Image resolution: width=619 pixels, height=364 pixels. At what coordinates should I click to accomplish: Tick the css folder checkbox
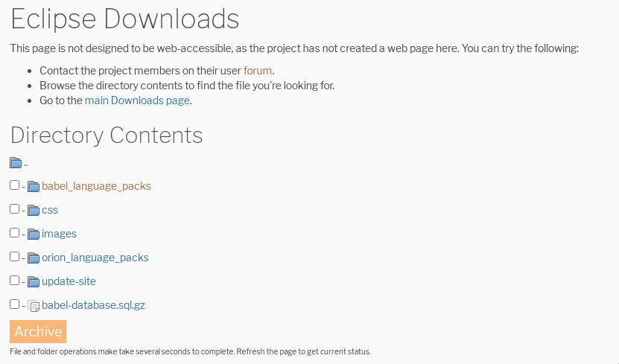click(x=15, y=208)
